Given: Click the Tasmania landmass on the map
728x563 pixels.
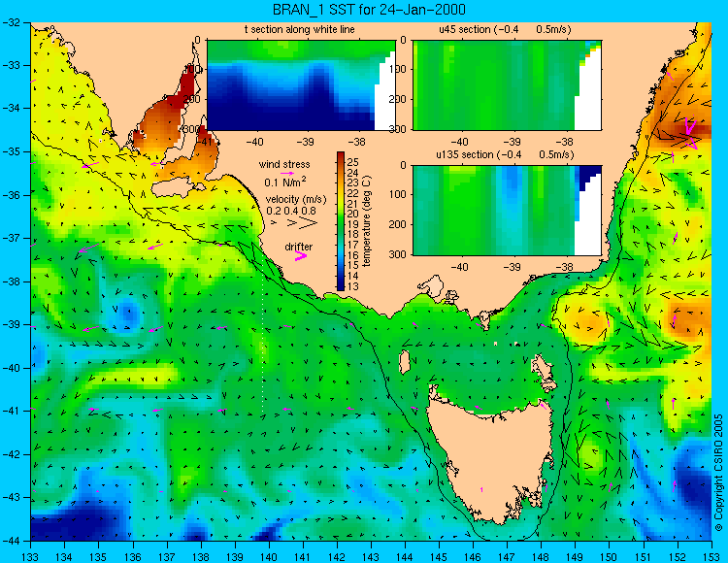Looking at the screenshot, I should pos(490,459).
